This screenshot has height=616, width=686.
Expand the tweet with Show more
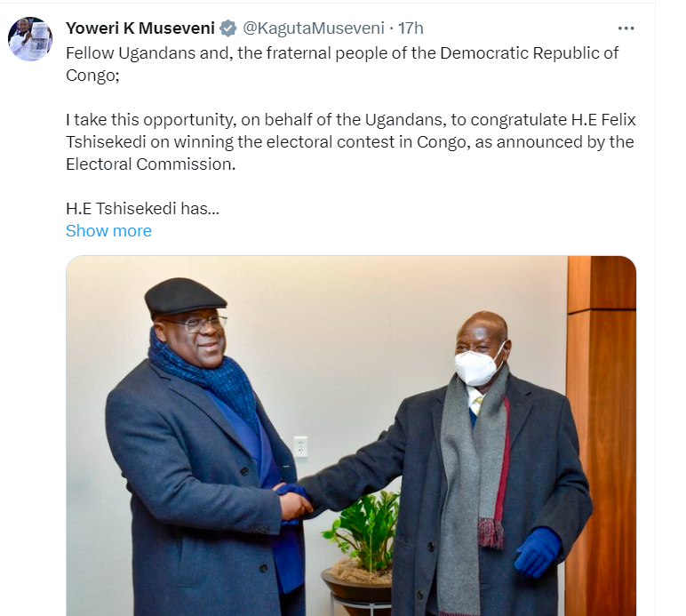tap(108, 231)
